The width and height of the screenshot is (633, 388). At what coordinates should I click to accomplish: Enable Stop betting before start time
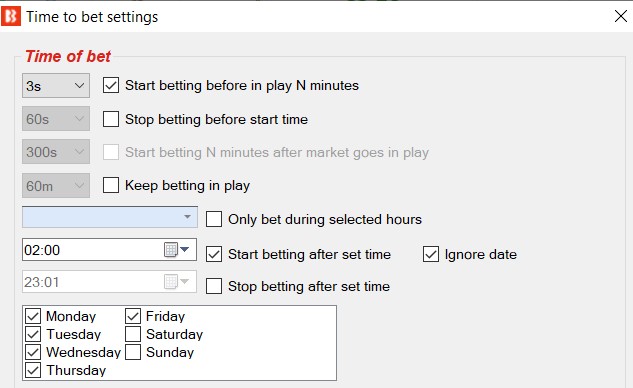click(111, 120)
